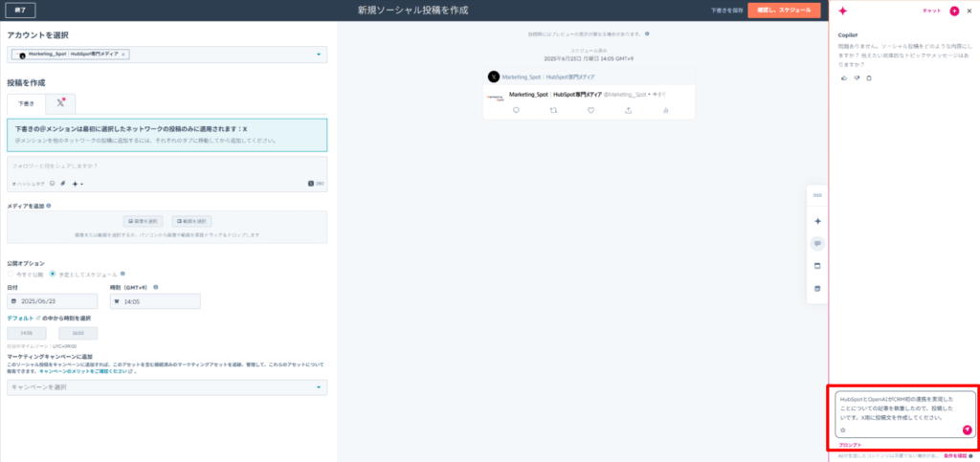Click the #ハッシュタグ hashtag option
The width and height of the screenshot is (980, 462).
pos(28,184)
